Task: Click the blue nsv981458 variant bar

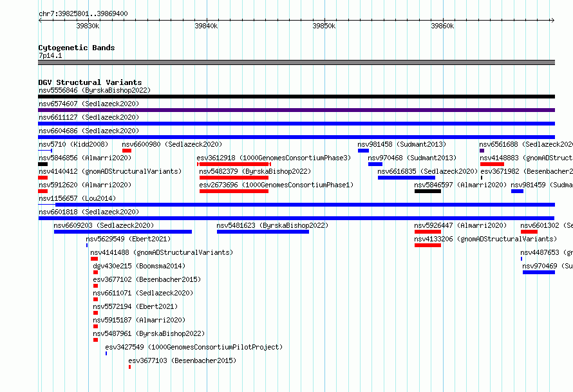Action: pos(363,151)
